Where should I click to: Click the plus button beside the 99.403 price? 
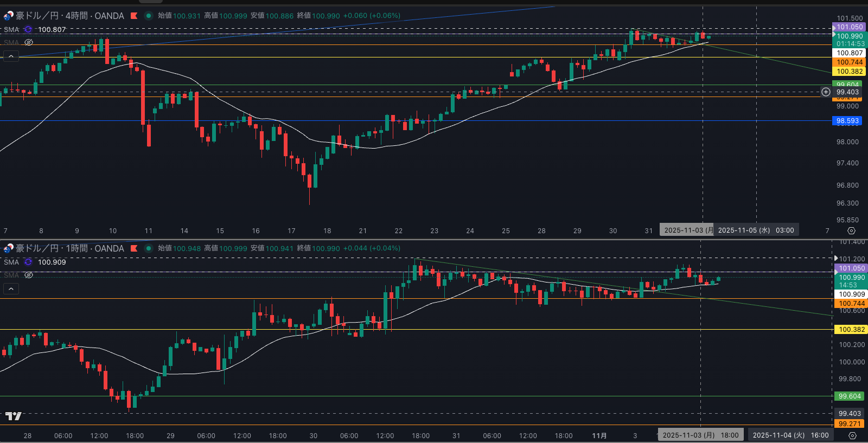point(826,92)
